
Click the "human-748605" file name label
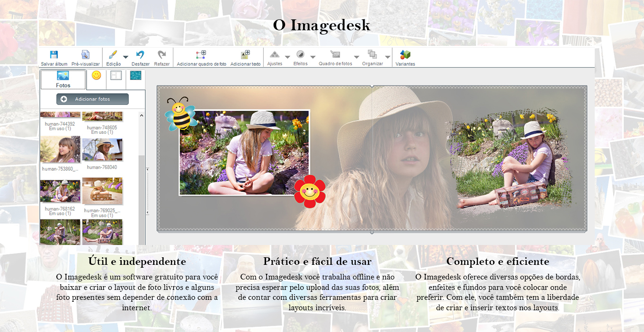point(102,128)
